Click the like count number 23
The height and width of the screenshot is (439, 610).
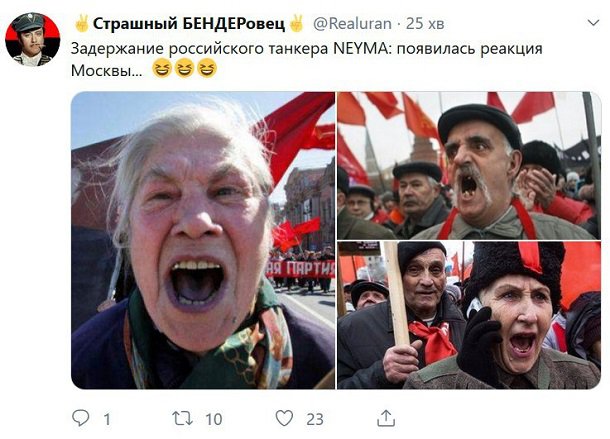click(x=315, y=419)
